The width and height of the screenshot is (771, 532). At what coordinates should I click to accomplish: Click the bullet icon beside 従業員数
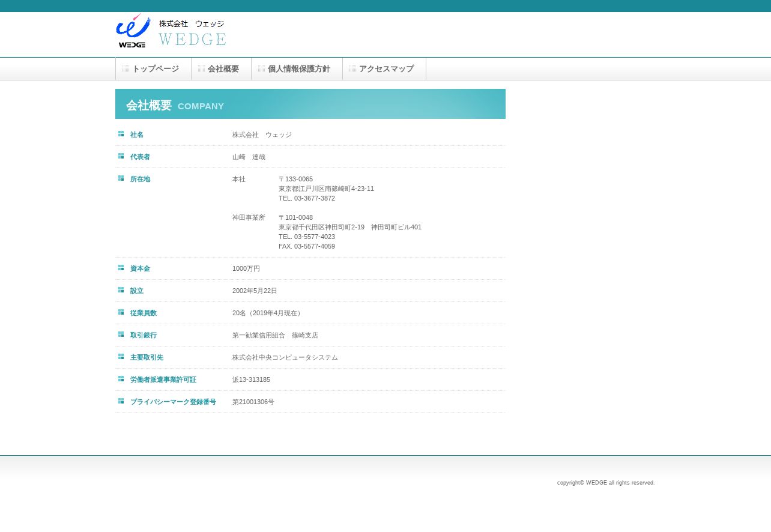pos(121,312)
